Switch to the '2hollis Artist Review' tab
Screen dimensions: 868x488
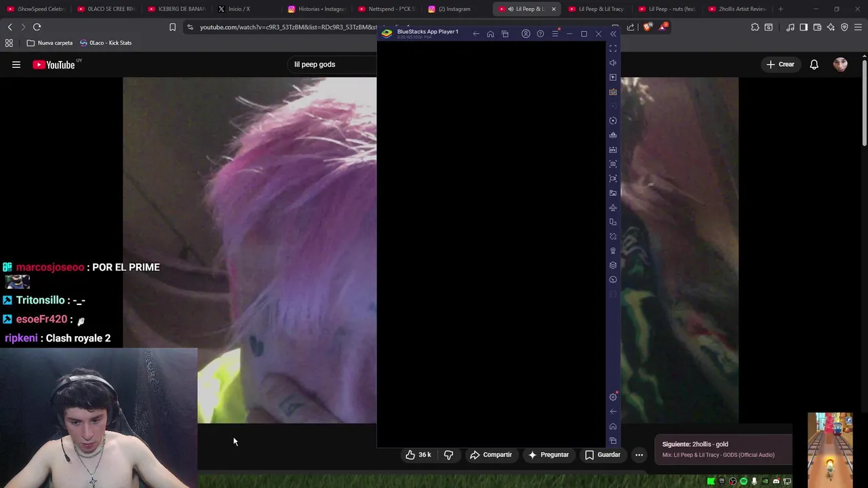point(738,9)
